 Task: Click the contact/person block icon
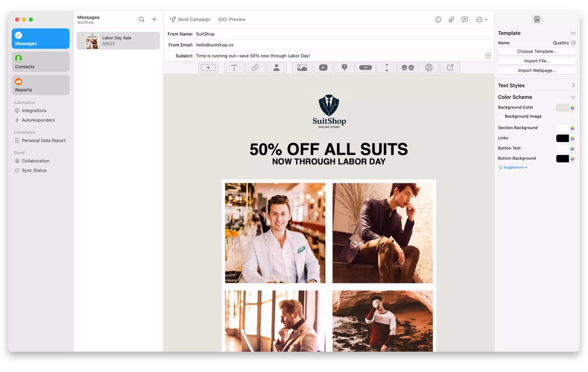click(x=276, y=67)
